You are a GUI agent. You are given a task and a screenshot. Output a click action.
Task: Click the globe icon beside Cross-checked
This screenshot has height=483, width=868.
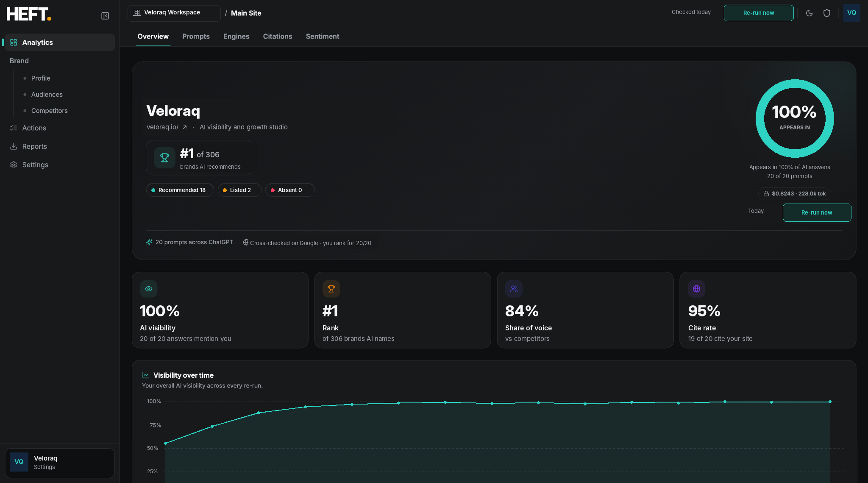(246, 243)
